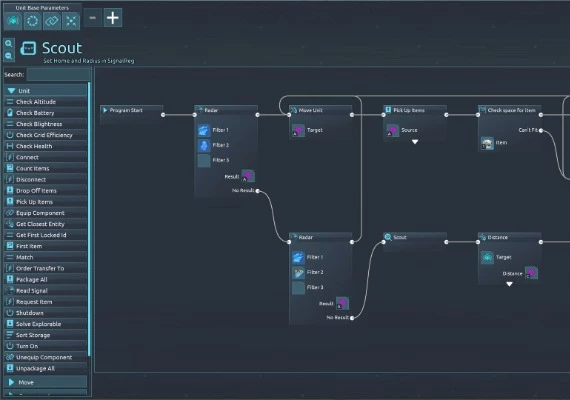The width and height of the screenshot is (570, 400).
Task: Click the minus button in top toolbar
Action: coord(93,17)
